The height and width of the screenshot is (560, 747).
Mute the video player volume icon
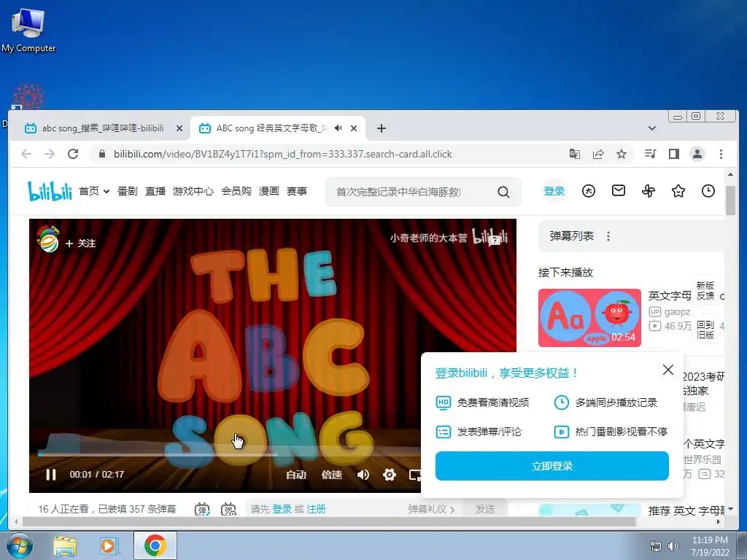click(x=363, y=474)
